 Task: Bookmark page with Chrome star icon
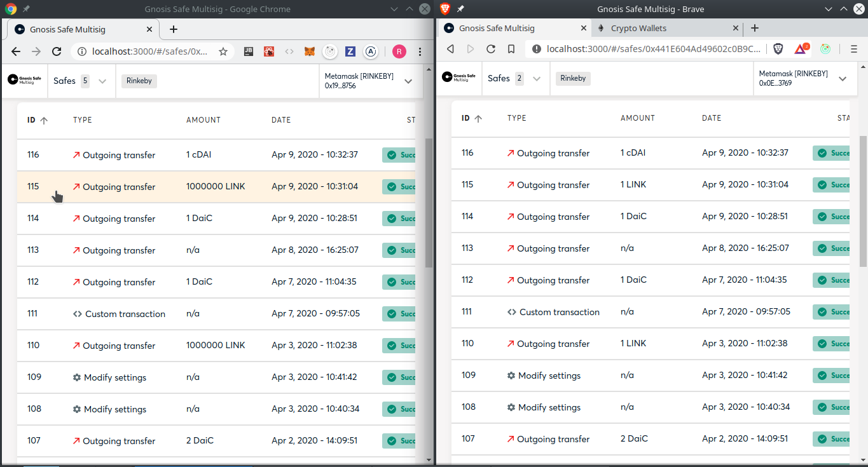(x=223, y=51)
